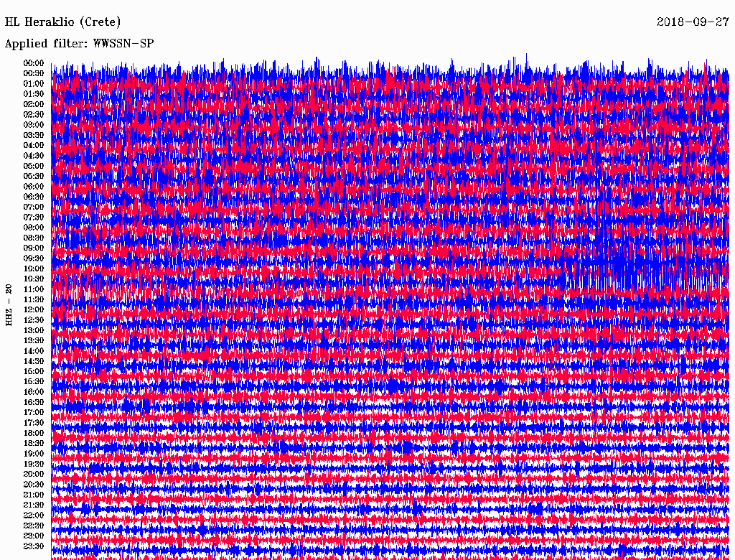Select the 04:30 time label
This screenshot has width=735, height=560.
coord(33,156)
